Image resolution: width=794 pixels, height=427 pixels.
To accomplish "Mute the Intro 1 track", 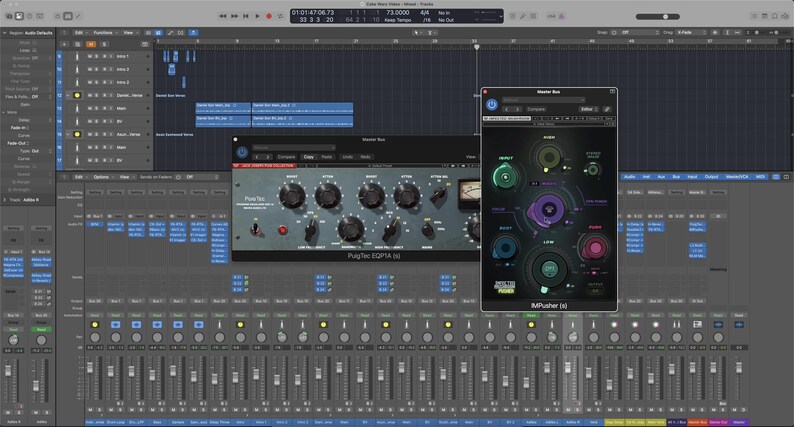I will (90, 56).
